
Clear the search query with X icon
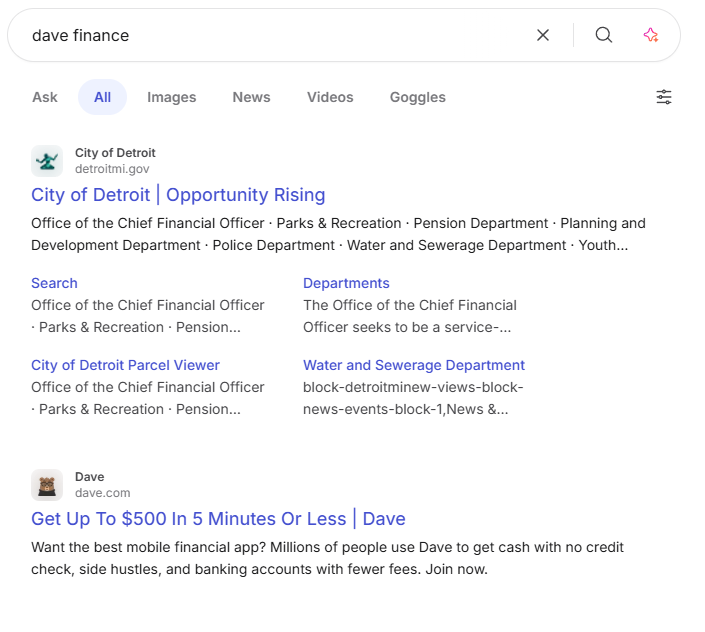point(543,35)
